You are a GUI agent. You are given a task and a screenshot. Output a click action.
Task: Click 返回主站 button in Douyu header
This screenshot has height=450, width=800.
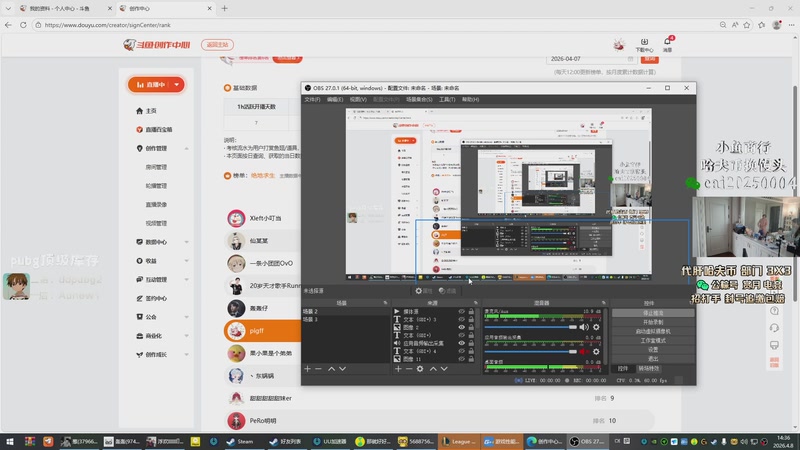click(217, 45)
